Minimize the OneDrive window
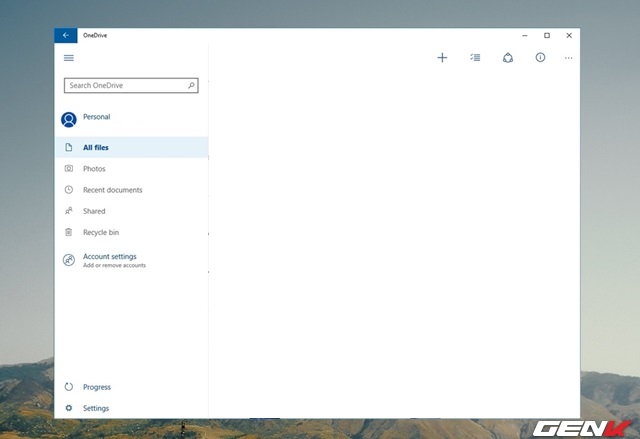640x439 pixels. [525, 35]
